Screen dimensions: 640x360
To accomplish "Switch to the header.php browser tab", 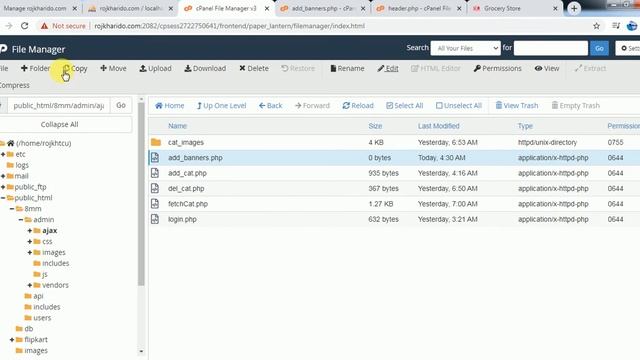I will 419,8.
